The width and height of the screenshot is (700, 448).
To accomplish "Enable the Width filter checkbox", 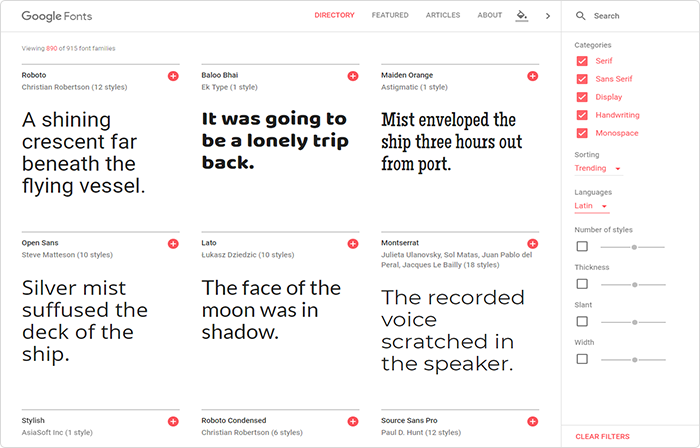I will point(582,359).
